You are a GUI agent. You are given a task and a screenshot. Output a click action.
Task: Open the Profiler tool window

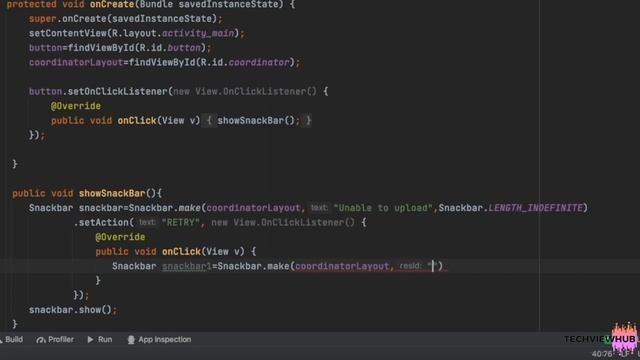click(55, 340)
